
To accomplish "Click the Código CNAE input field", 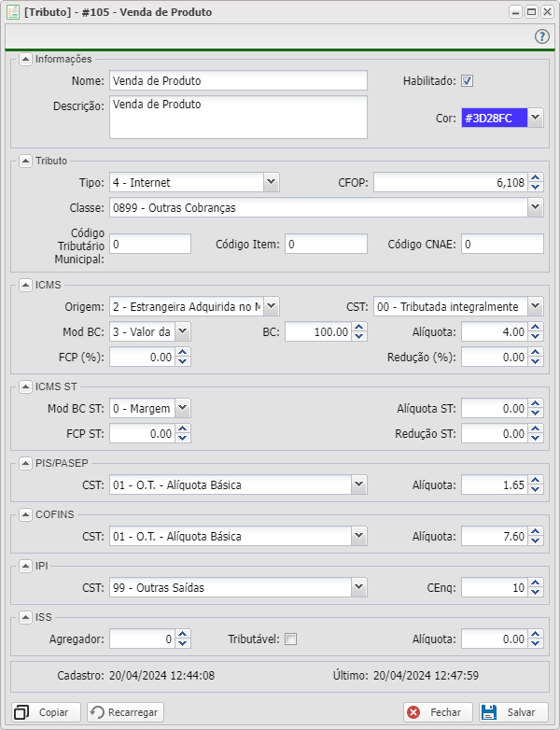I will coord(502,245).
